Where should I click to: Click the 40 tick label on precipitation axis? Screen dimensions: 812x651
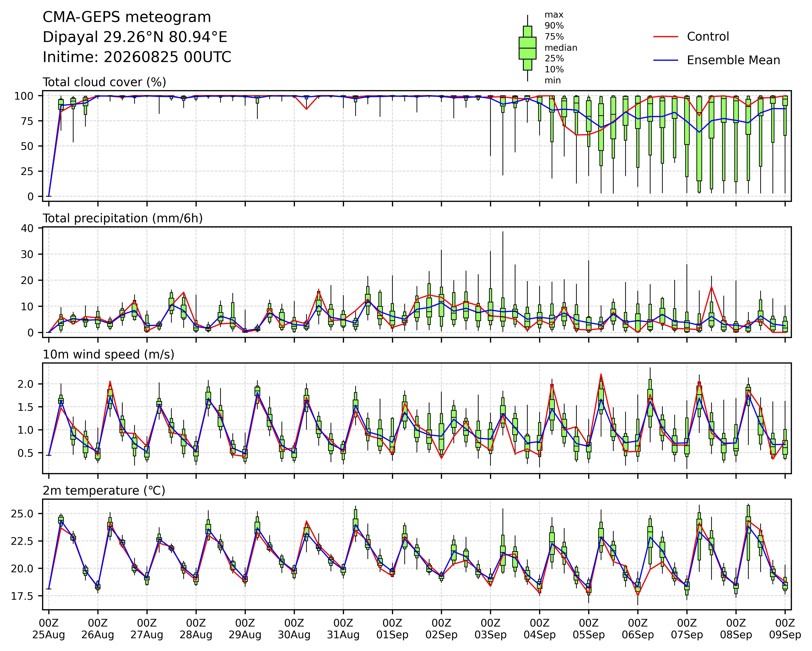(30, 228)
